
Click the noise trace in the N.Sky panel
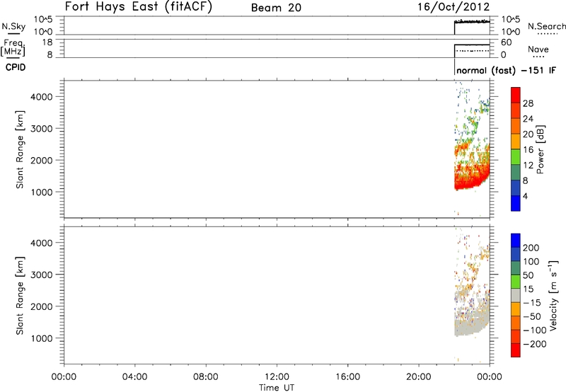(x=472, y=22)
